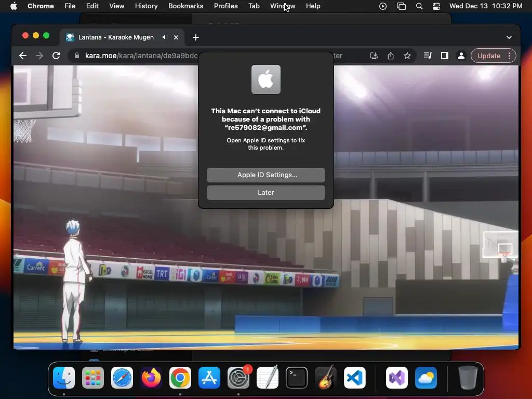The width and height of the screenshot is (532, 399).
Task: Open the View menu
Action: coord(117,6)
